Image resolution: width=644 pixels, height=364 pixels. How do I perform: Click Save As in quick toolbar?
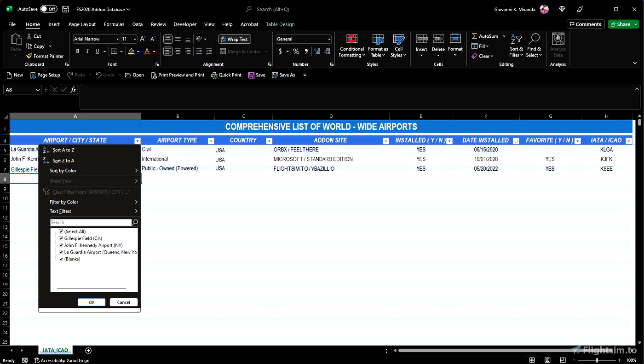point(283,75)
